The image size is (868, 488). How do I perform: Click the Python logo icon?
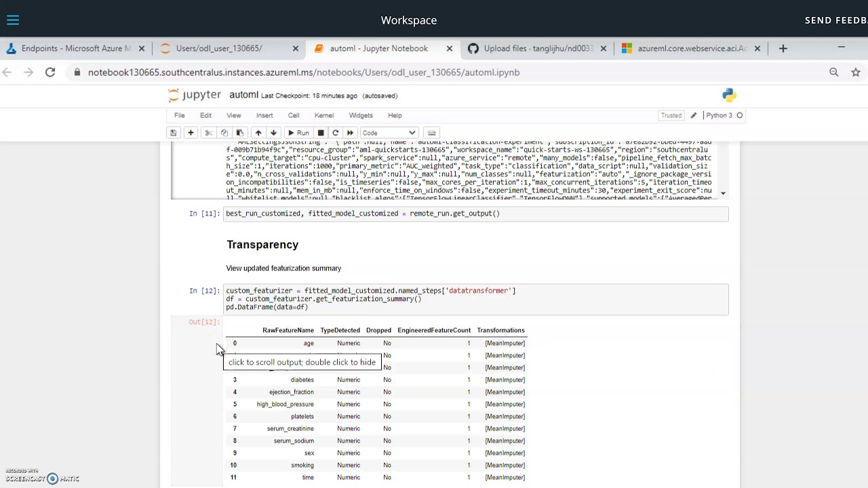729,96
